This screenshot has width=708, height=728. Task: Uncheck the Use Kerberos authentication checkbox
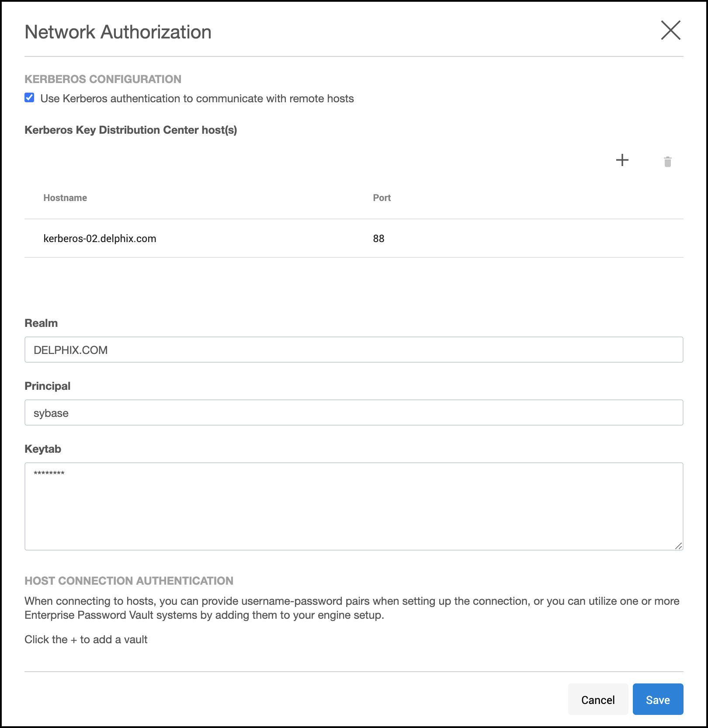click(x=29, y=98)
